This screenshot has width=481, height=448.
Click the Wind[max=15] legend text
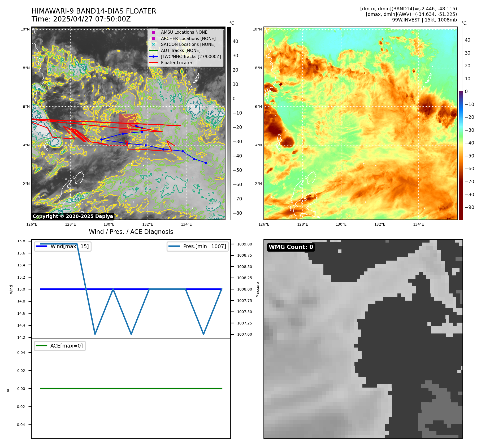pos(70,246)
